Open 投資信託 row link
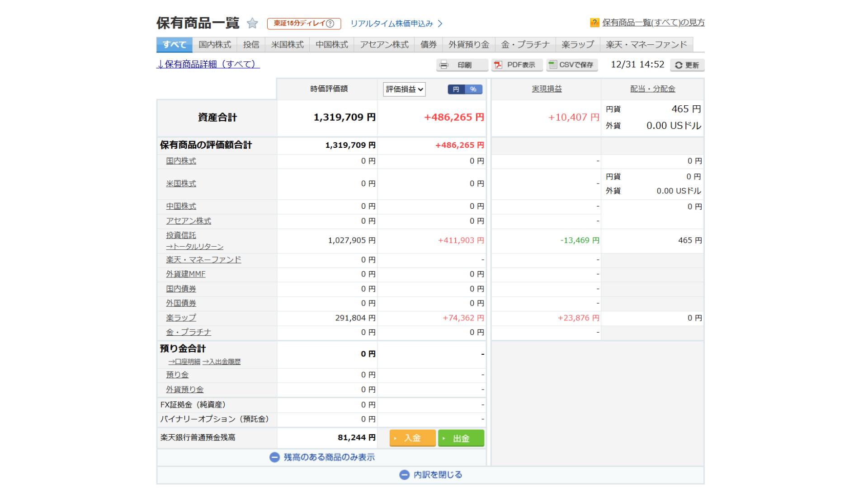 (x=181, y=235)
